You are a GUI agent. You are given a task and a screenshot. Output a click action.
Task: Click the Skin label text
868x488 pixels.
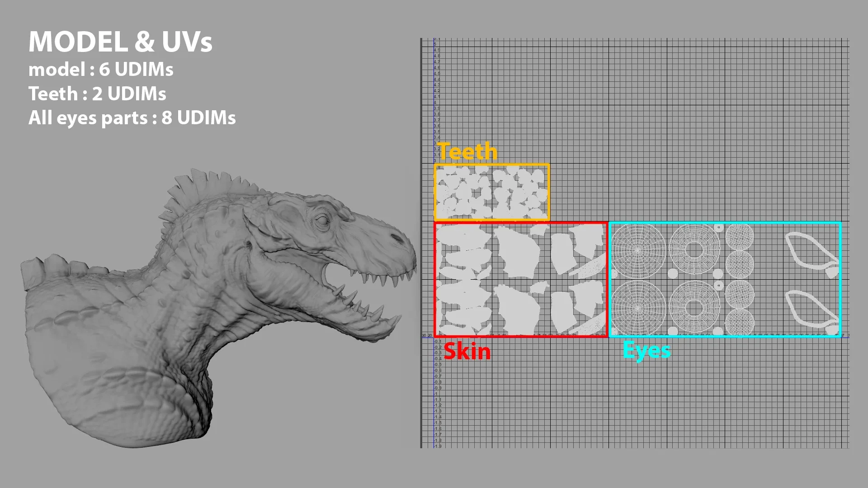click(x=466, y=350)
